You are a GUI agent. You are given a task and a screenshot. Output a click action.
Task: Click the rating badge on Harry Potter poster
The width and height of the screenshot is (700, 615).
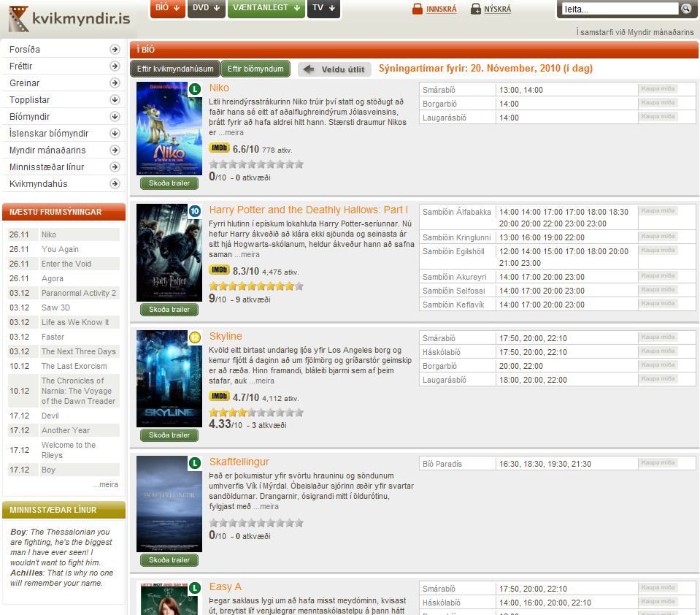195,212
